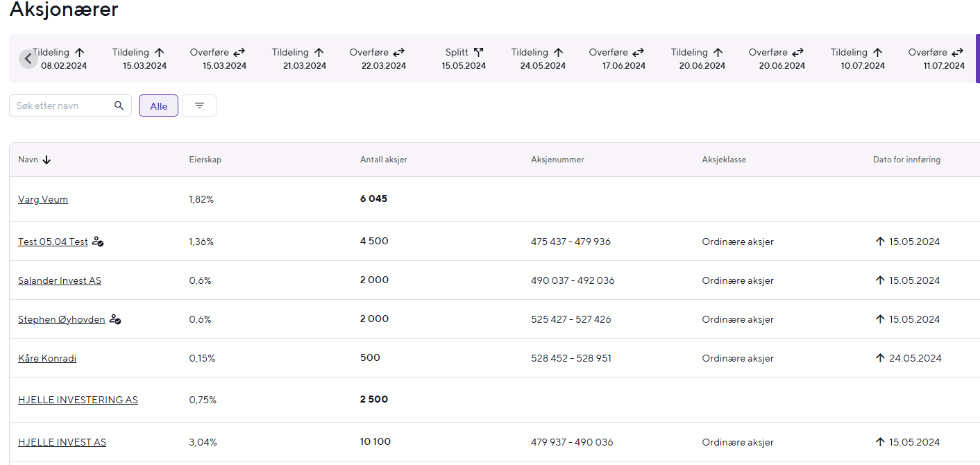
Task: Click the Splitt 15.05.2024 event icon
Action: tap(478, 51)
